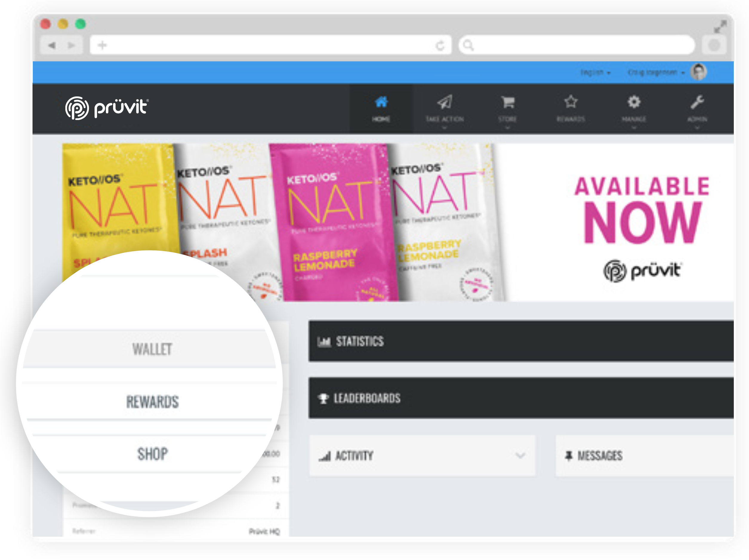Click the reload page icon

coord(440,45)
